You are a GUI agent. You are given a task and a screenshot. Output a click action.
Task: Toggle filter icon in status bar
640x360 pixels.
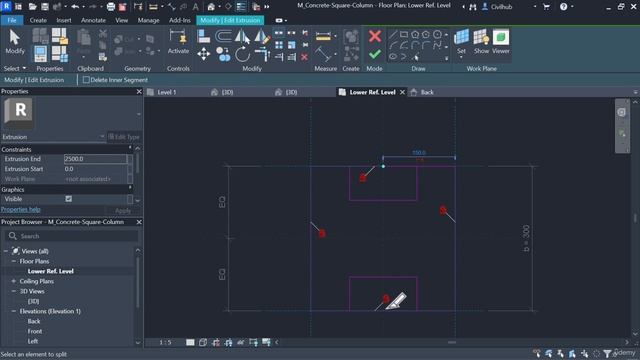[x=607, y=353]
